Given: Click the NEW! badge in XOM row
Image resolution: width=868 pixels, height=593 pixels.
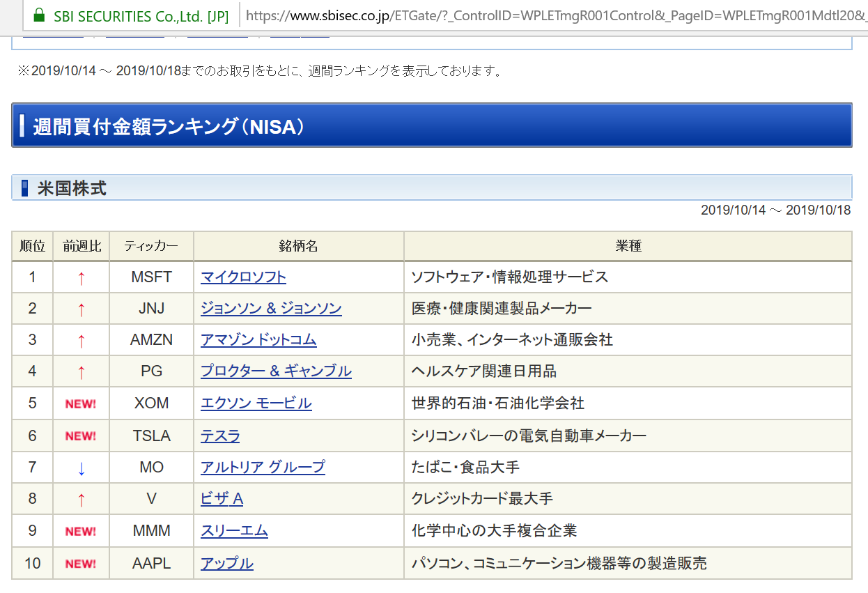Looking at the screenshot, I should [x=81, y=403].
